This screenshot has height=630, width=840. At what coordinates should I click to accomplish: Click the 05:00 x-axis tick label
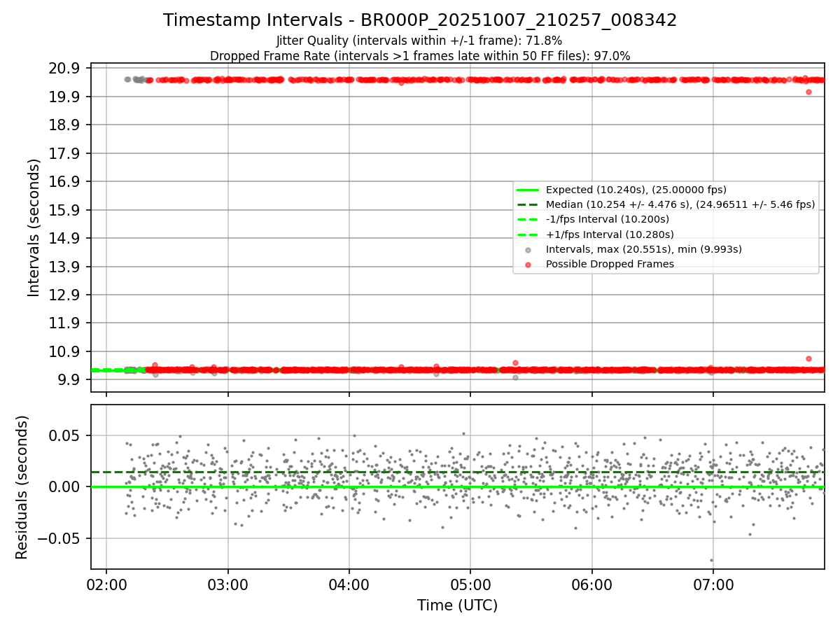tap(470, 584)
